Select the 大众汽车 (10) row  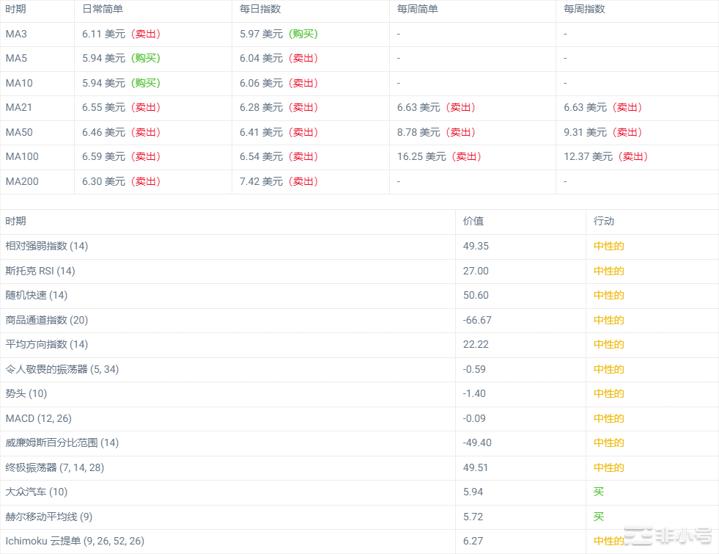pyautogui.click(x=360, y=492)
